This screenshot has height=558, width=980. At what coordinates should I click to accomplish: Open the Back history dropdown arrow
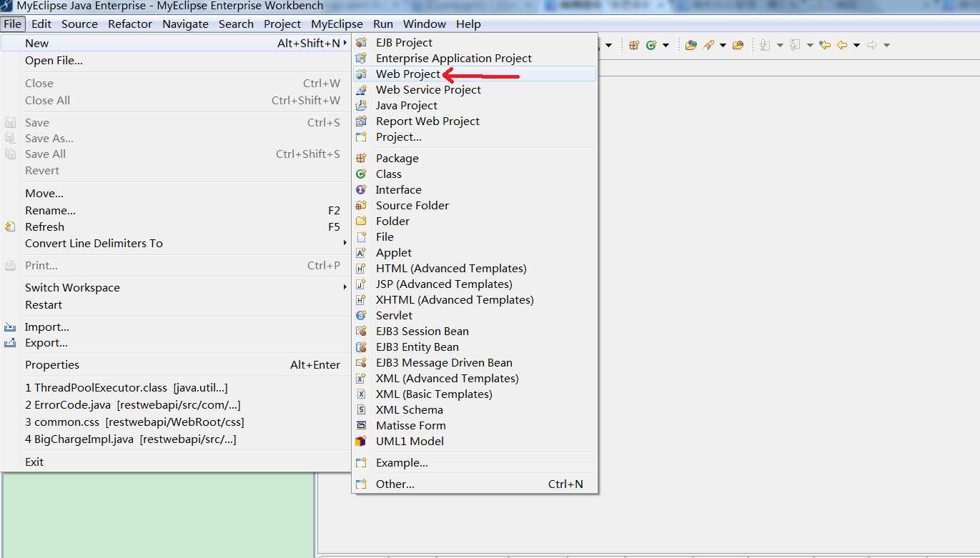[x=856, y=45]
